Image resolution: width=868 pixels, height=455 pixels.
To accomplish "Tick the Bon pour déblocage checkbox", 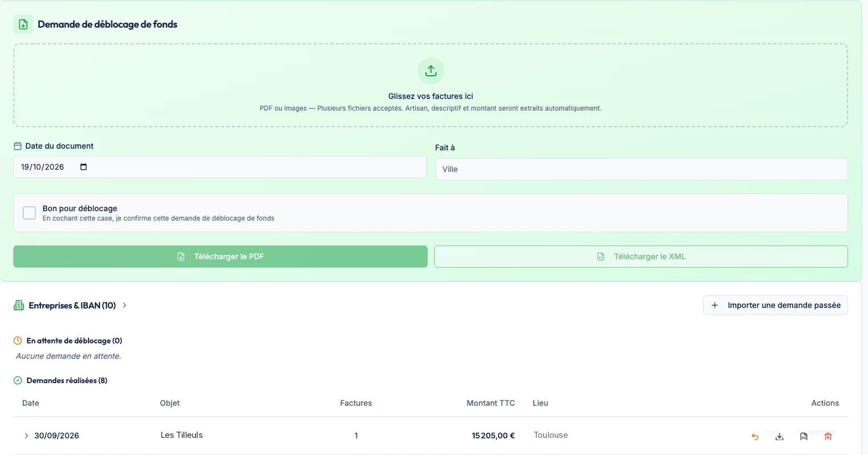I will tap(29, 213).
